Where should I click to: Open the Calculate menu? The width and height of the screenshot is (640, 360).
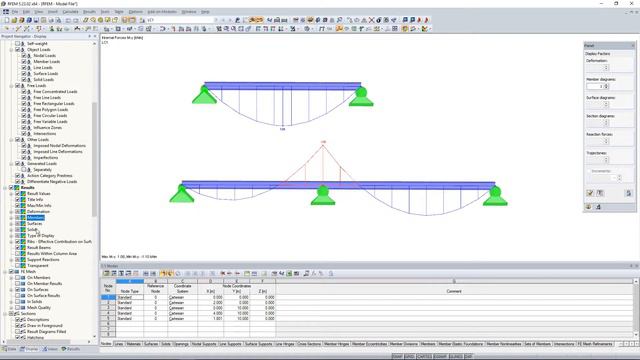(70, 12)
